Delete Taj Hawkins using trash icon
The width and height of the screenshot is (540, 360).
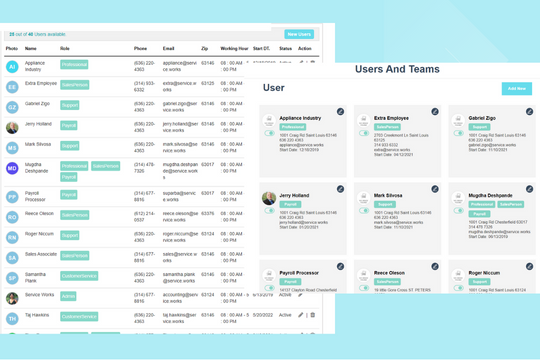click(313, 315)
